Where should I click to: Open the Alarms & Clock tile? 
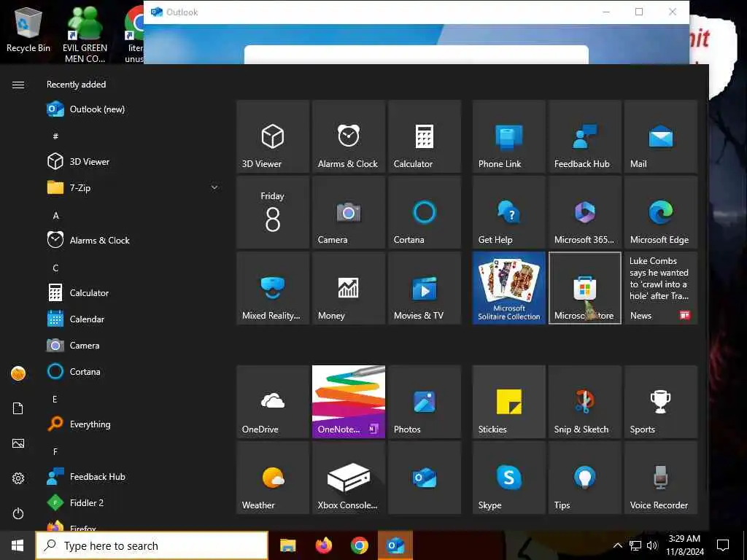pyautogui.click(x=348, y=136)
